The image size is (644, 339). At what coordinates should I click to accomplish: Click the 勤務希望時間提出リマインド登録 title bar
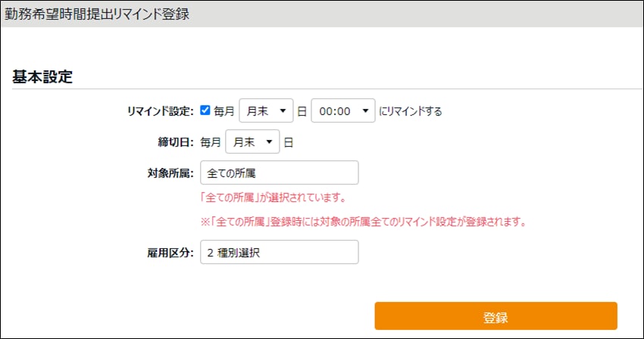98,14
